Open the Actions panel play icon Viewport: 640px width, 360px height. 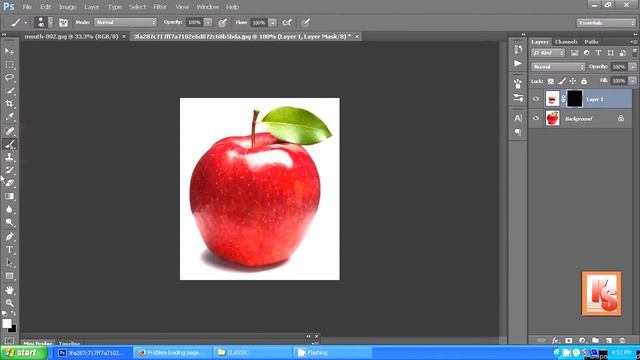pos(518,63)
